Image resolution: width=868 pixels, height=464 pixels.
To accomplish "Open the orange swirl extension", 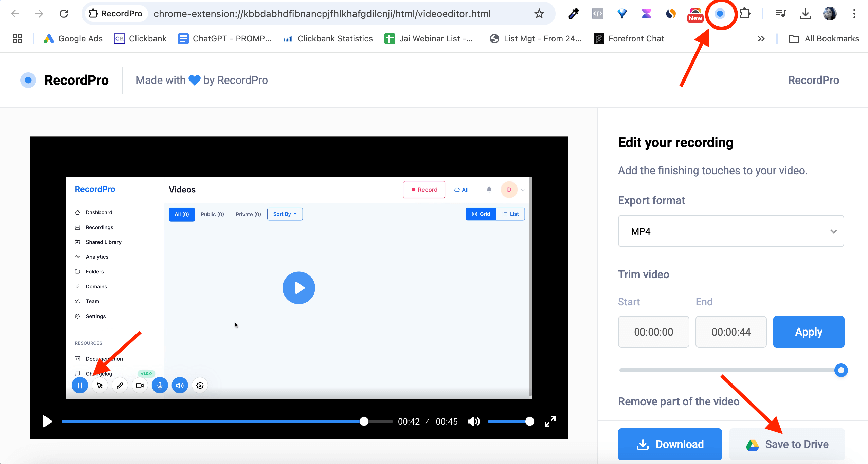I will coord(671,14).
